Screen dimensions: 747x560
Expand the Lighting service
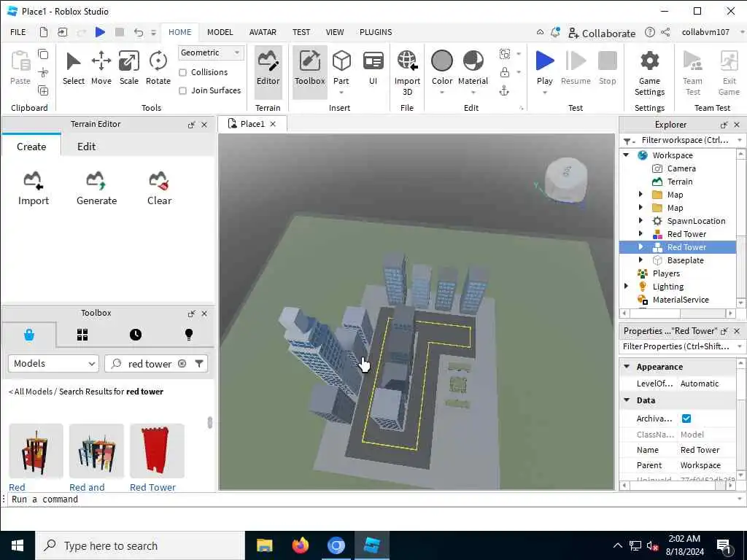626,286
